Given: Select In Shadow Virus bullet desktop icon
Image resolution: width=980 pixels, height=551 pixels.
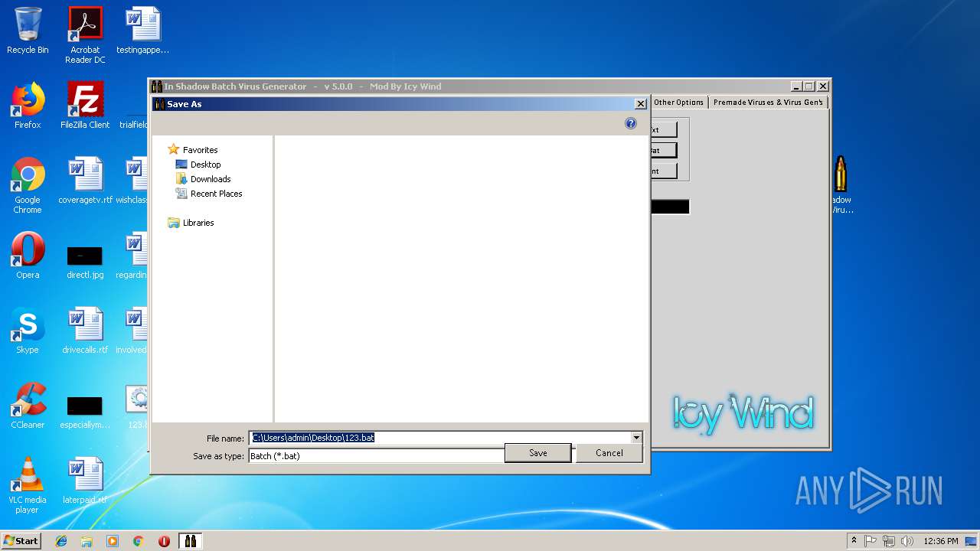Looking at the screenshot, I should [x=841, y=184].
